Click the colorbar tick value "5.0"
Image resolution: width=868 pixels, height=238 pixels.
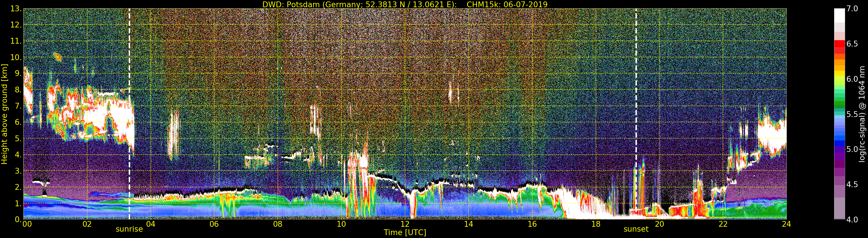(x=852, y=149)
